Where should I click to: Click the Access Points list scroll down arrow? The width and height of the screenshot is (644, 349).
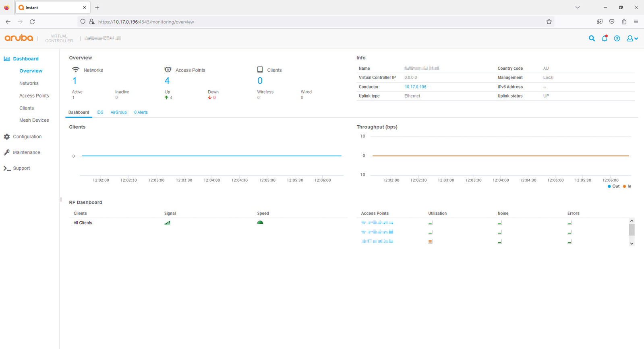pos(632,243)
